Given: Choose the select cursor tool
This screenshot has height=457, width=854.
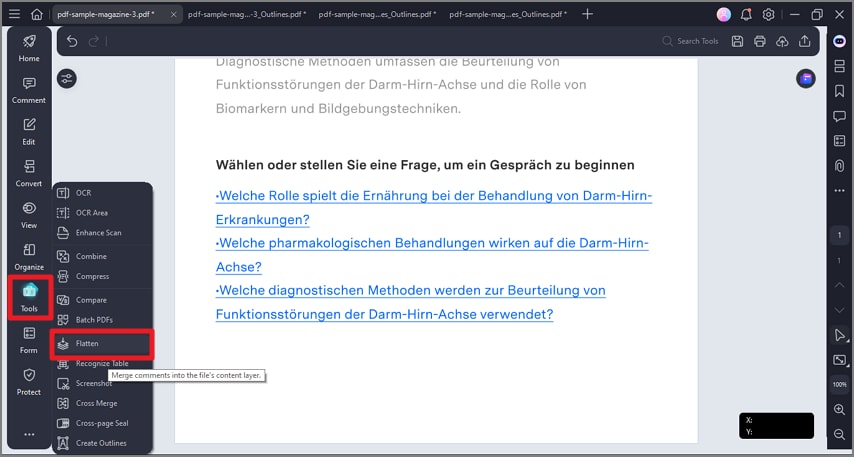Looking at the screenshot, I should tap(839, 335).
